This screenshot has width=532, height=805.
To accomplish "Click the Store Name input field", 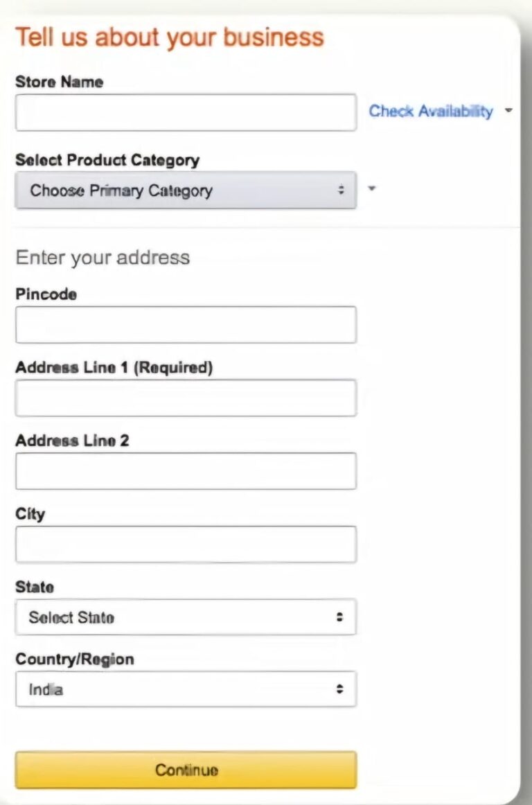I will [x=186, y=112].
